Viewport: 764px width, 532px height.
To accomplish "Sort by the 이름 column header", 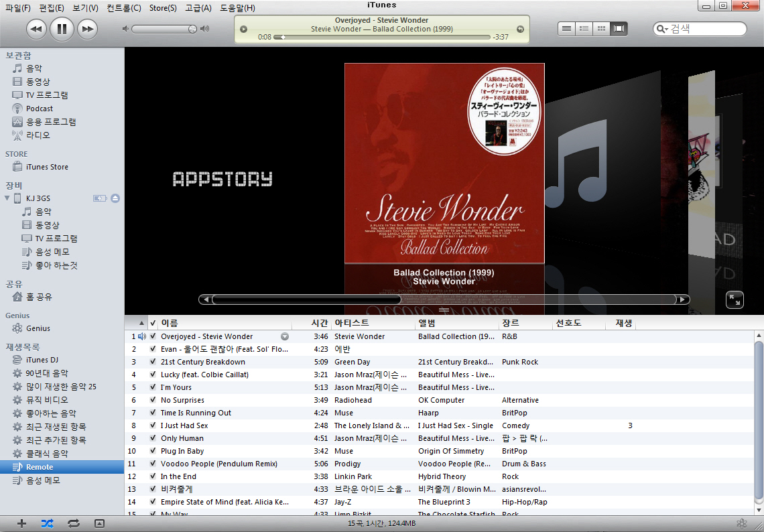I will point(226,323).
